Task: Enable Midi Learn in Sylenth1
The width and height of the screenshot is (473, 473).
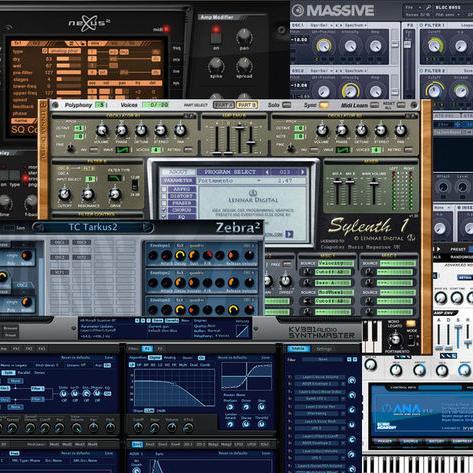Action: point(375,105)
